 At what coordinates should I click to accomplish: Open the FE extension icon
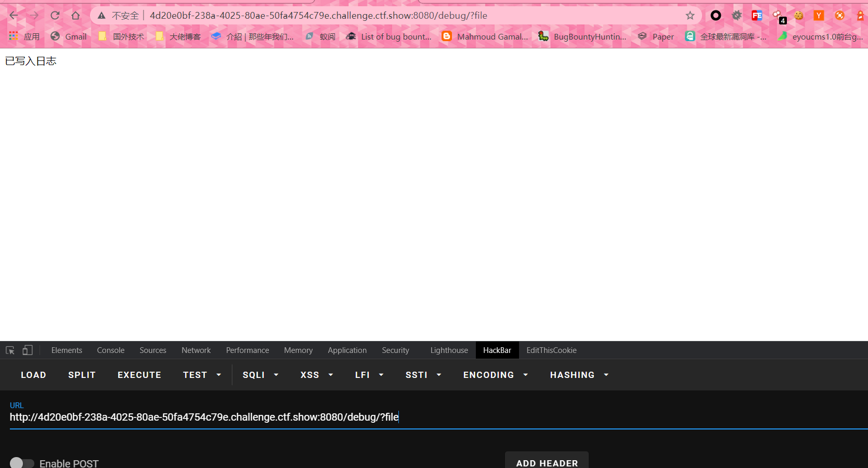tap(757, 16)
